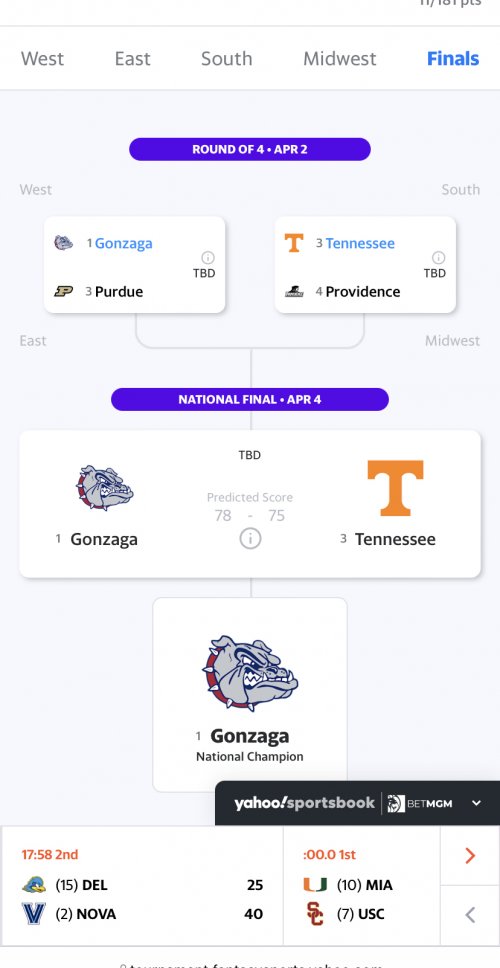The image size is (500, 968).
Task: Select Tennessee team link in semifinal
Action: tap(360, 243)
